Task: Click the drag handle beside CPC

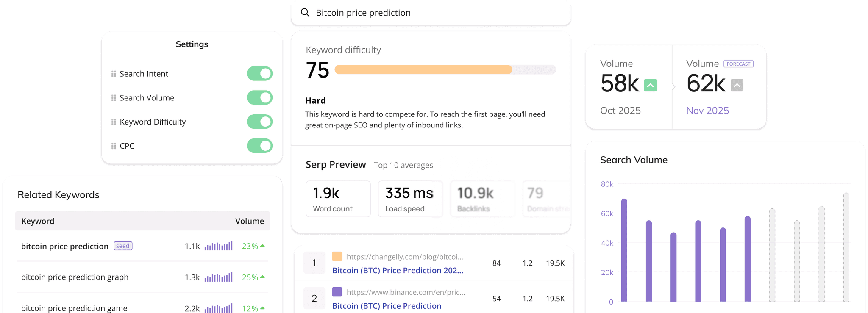Action: point(114,146)
